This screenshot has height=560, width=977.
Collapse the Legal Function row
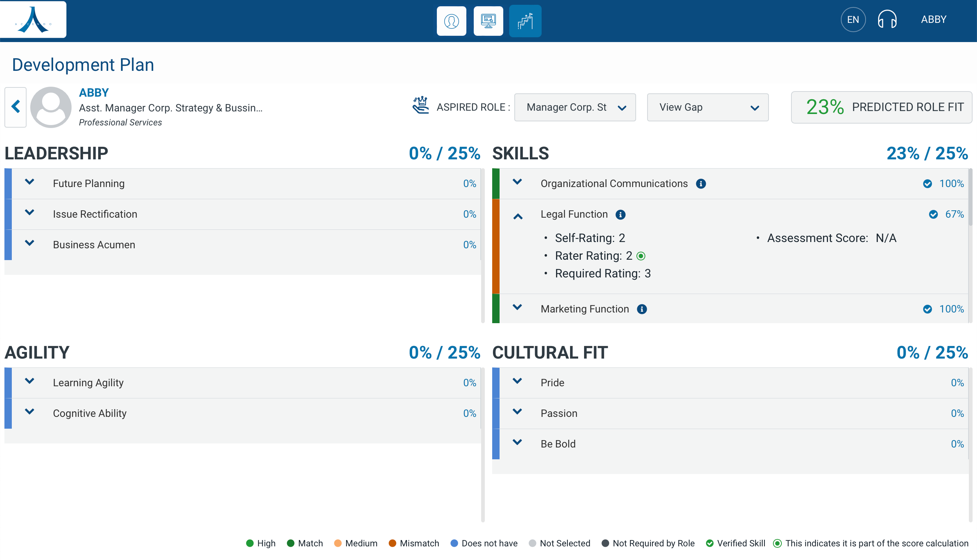pyautogui.click(x=518, y=217)
